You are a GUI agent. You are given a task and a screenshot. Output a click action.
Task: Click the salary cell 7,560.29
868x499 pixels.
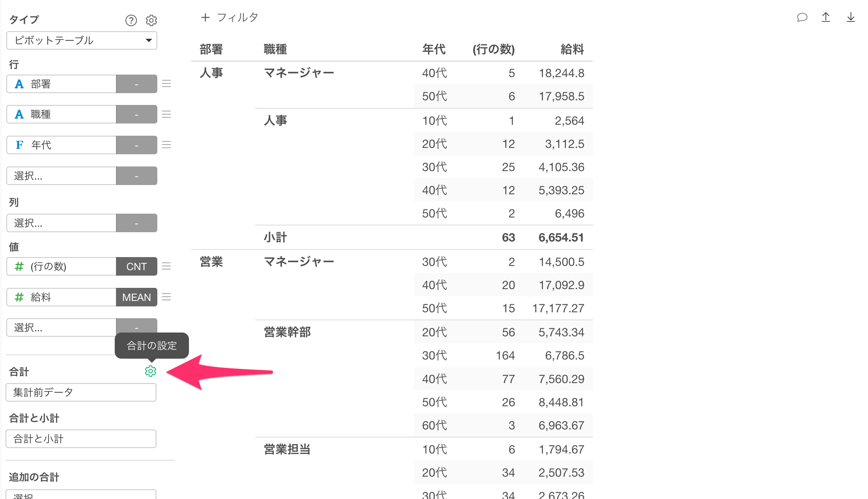[562, 379]
